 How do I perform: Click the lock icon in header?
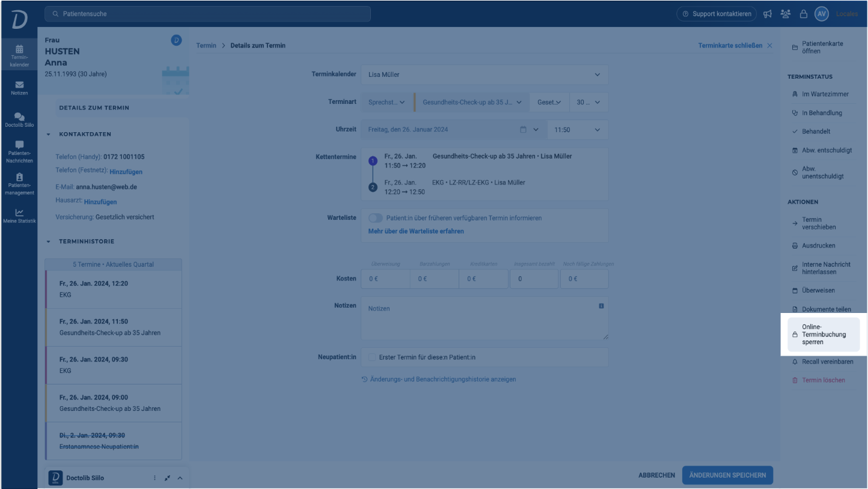(x=803, y=14)
